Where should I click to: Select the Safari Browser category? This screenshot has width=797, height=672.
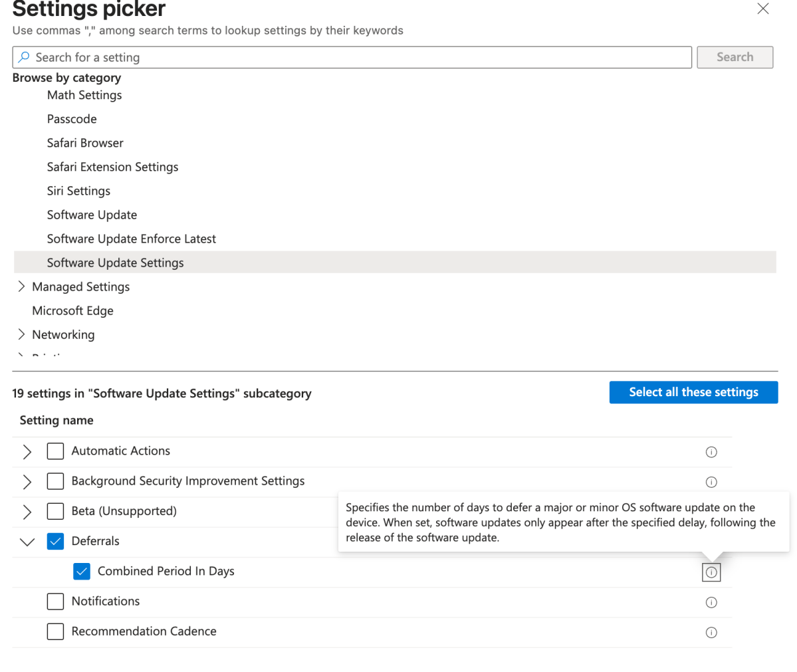(x=85, y=143)
